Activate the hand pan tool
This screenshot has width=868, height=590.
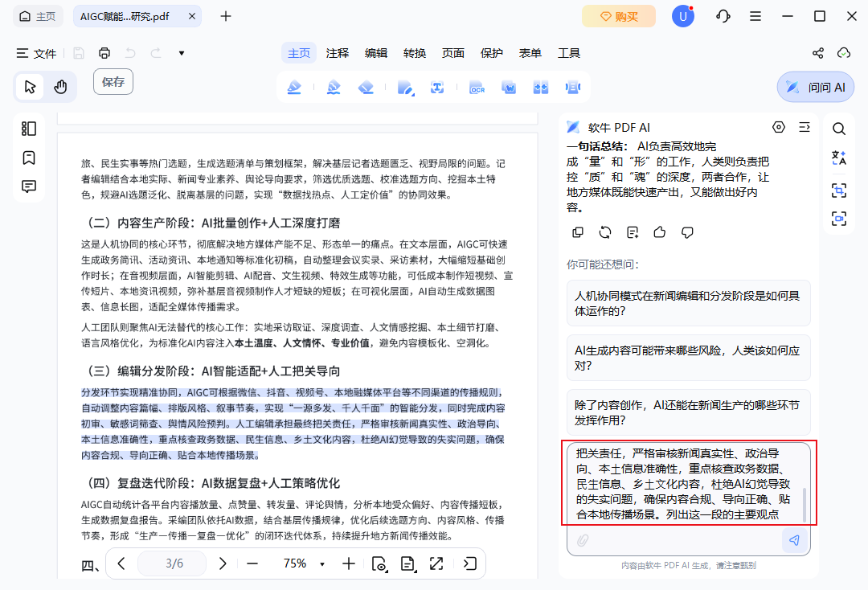click(x=60, y=87)
